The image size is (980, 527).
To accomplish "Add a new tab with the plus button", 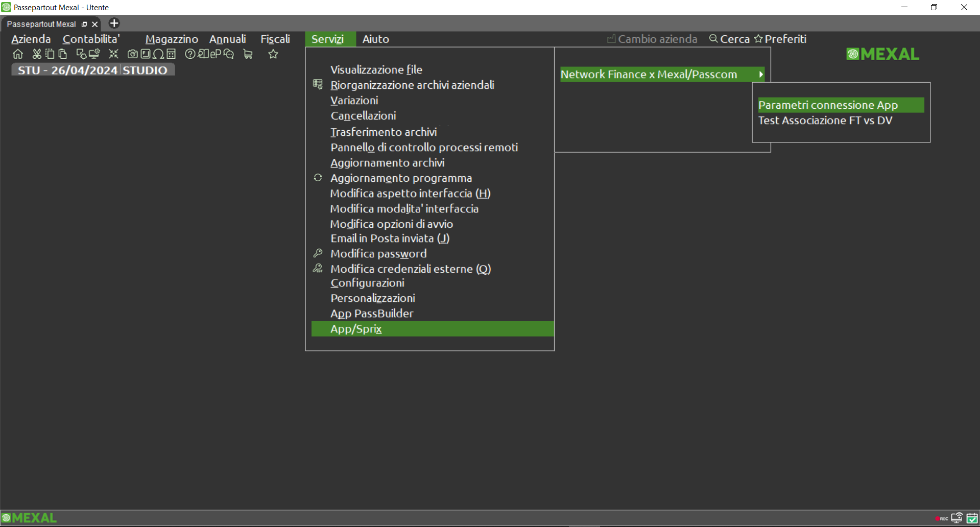I will (114, 23).
